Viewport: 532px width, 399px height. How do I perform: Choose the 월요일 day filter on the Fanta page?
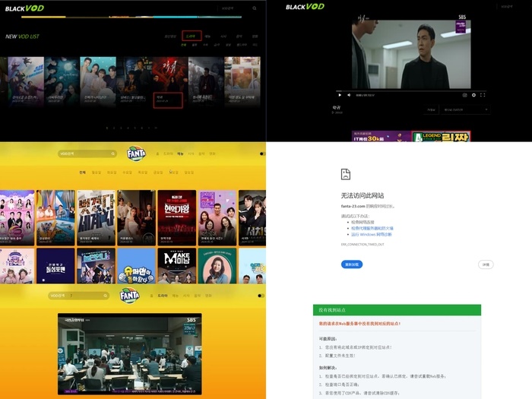pyautogui.click(x=97, y=173)
